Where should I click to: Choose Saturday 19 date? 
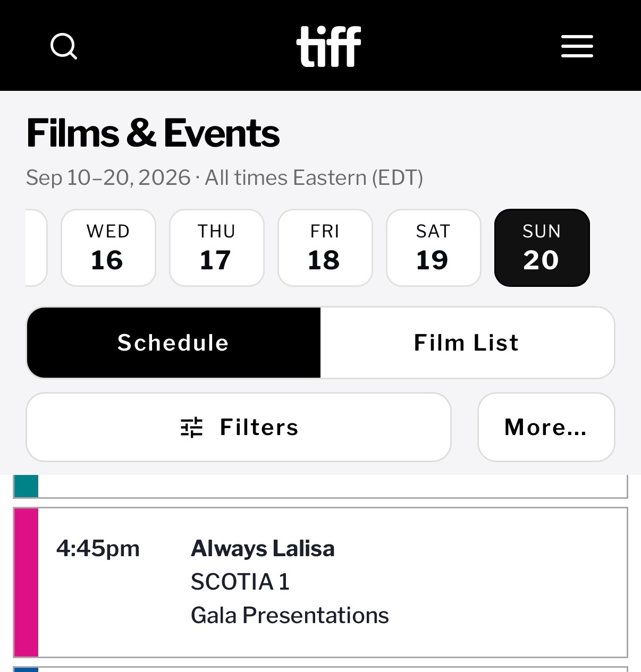pyautogui.click(x=434, y=248)
